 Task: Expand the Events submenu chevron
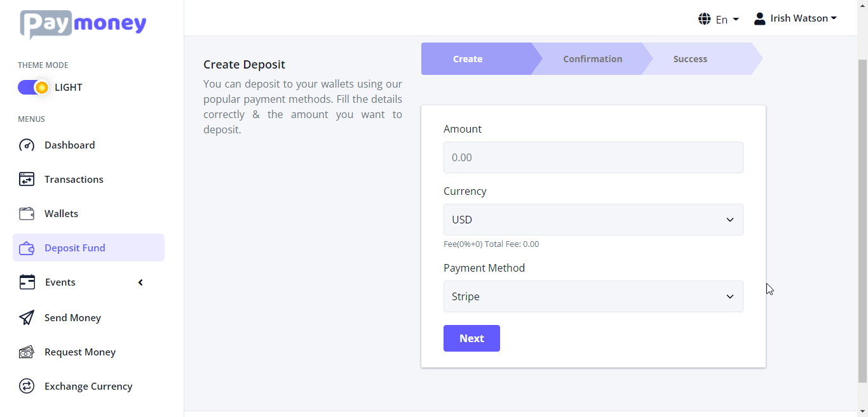pos(140,282)
